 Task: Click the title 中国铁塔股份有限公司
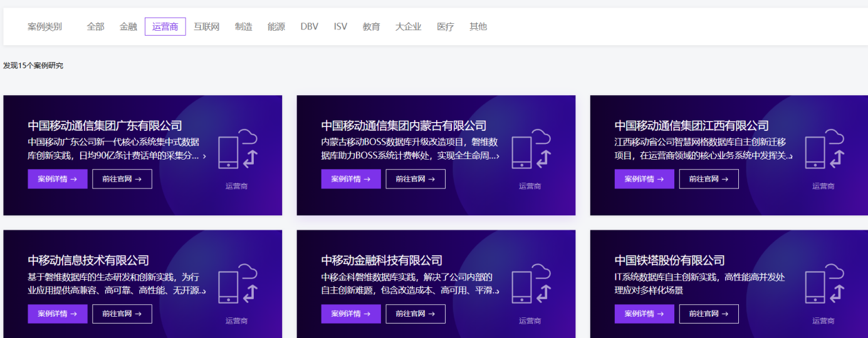point(669,260)
